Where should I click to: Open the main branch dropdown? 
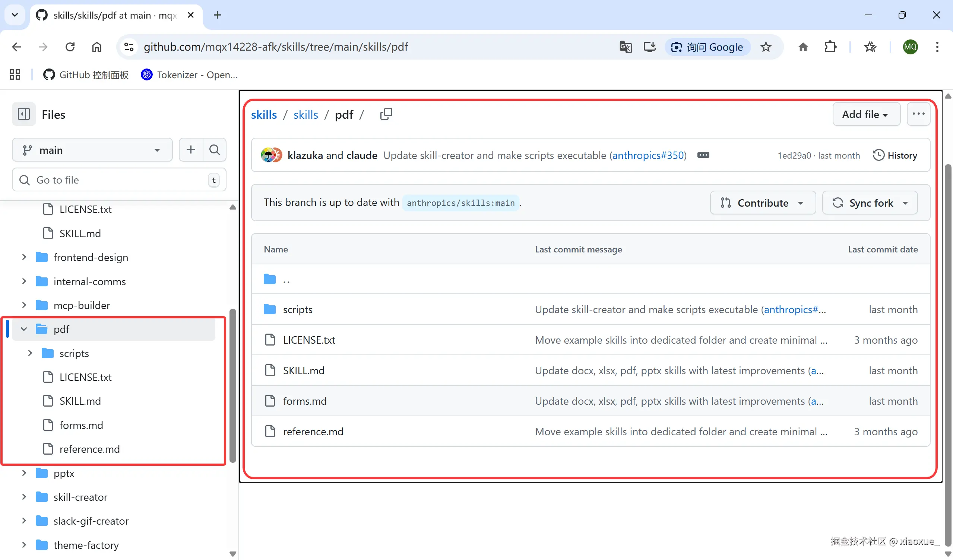[x=92, y=150]
